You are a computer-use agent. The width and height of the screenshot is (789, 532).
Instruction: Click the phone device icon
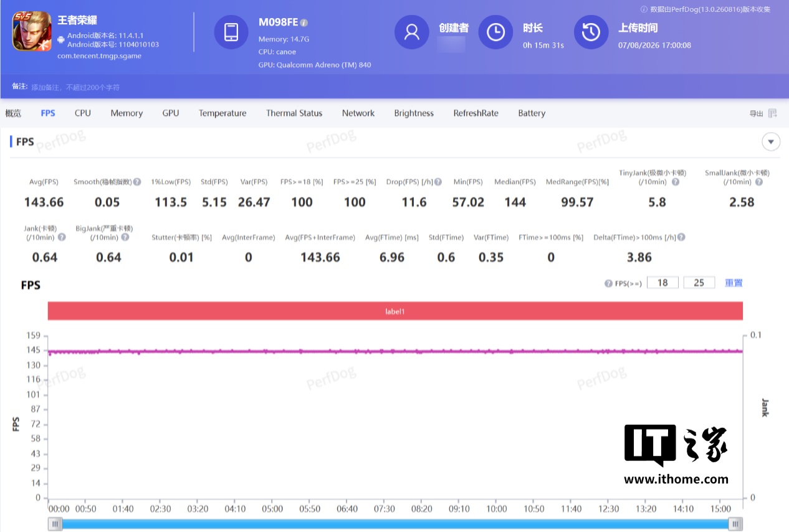click(x=231, y=32)
